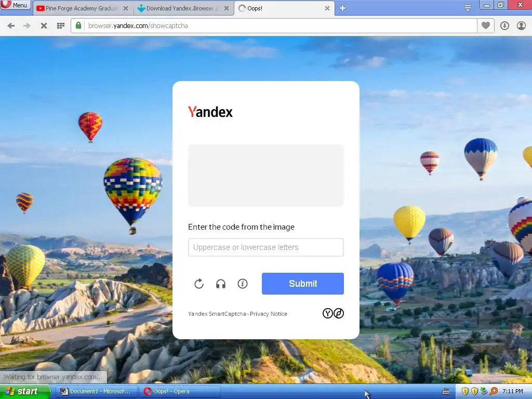Open the Opera Menu button

pos(16,5)
